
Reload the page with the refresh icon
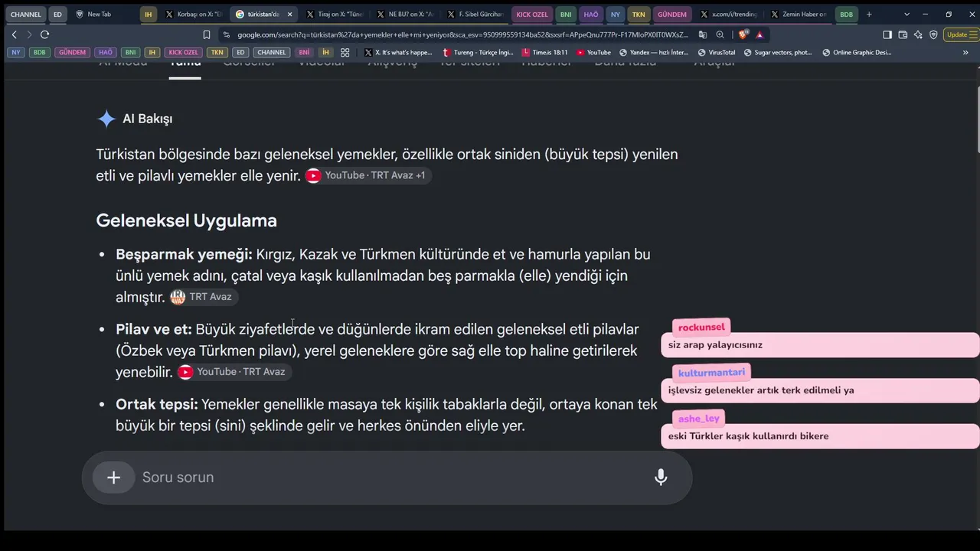(44, 34)
